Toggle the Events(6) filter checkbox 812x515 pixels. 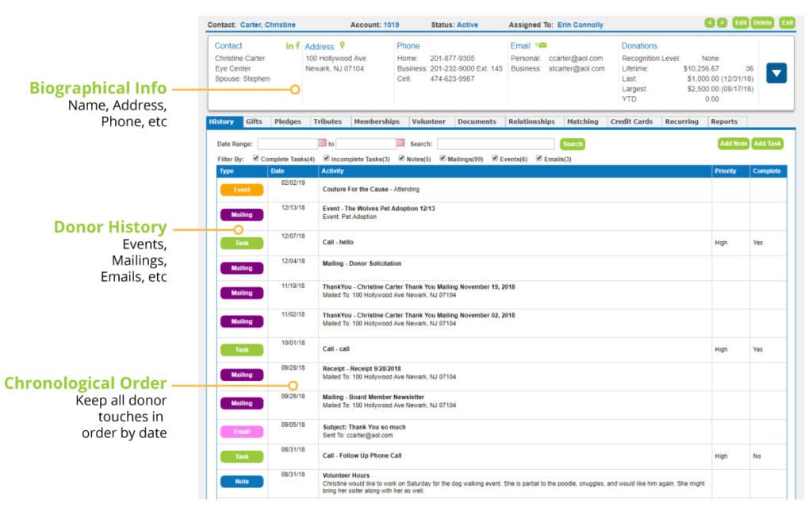point(495,158)
